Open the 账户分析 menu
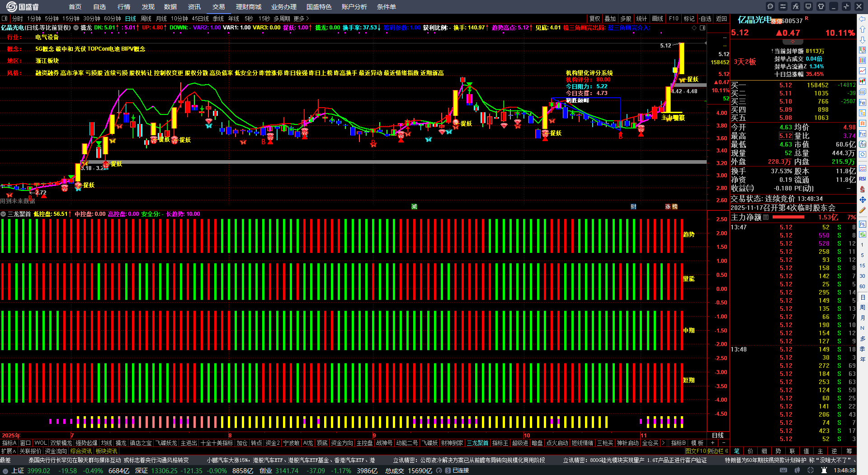Image resolution: width=868 pixels, height=475 pixels. coord(354,7)
